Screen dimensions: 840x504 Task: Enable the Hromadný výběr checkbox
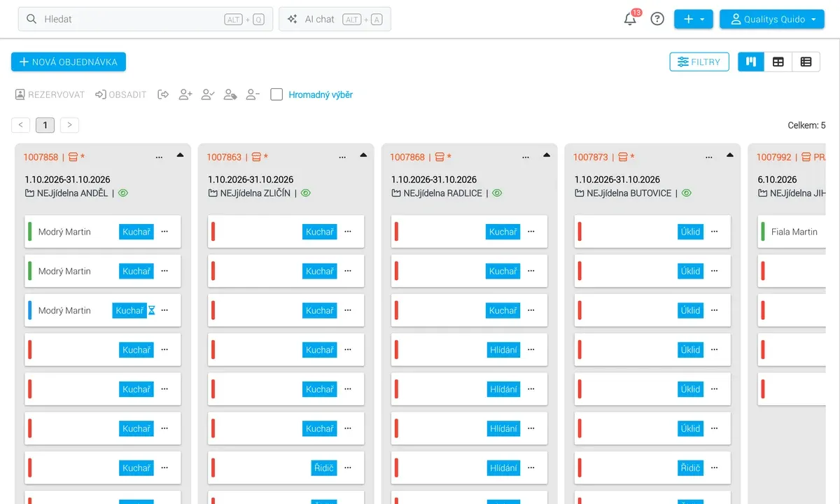click(x=276, y=94)
